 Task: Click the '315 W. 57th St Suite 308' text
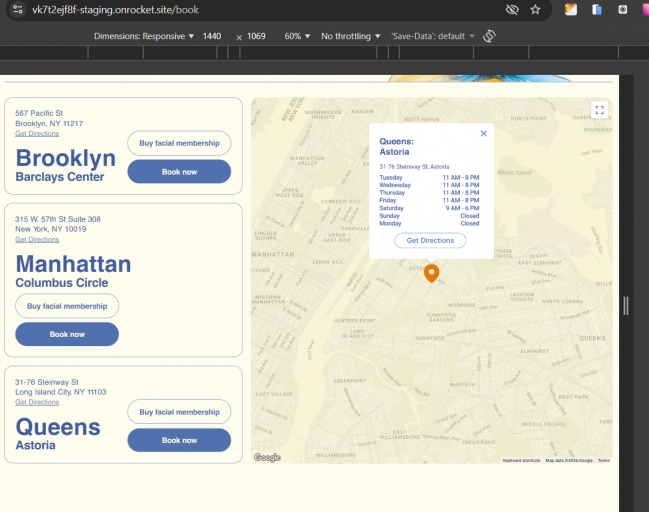tap(58, 219)
